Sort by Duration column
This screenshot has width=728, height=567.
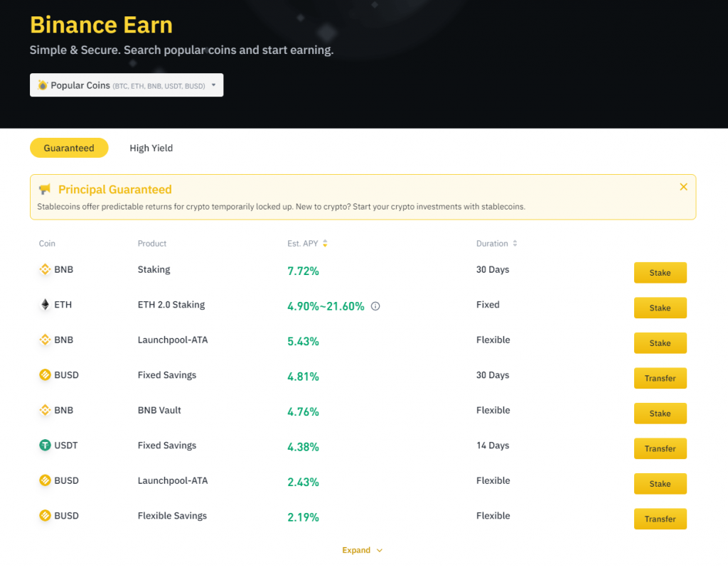(515, 244)
